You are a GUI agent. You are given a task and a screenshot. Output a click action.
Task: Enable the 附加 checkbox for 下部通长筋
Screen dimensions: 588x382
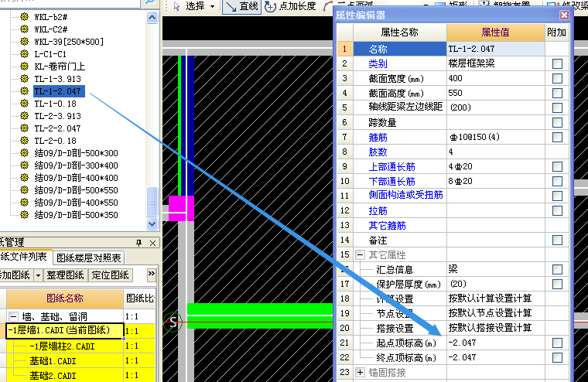coord(557,182)
